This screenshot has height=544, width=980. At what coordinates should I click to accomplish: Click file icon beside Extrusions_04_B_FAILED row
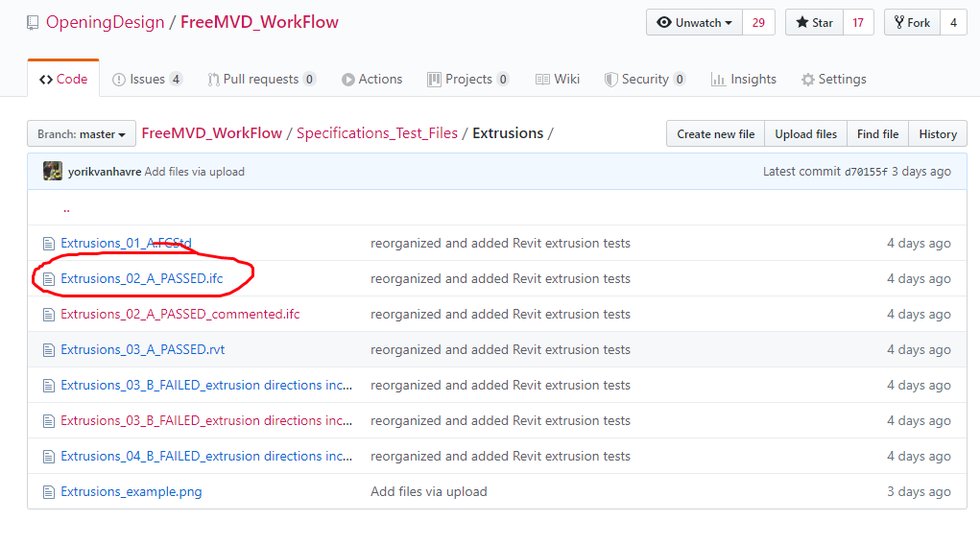(49, 458)
